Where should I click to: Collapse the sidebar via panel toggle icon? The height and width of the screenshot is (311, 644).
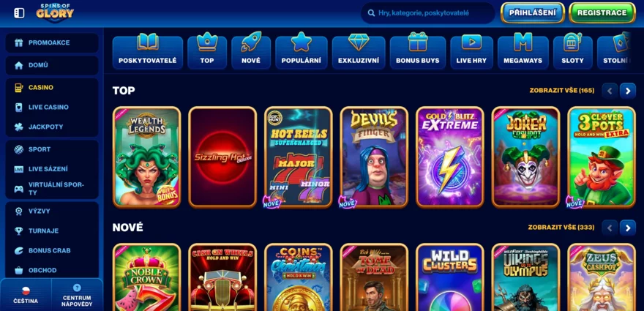[19, 13]
